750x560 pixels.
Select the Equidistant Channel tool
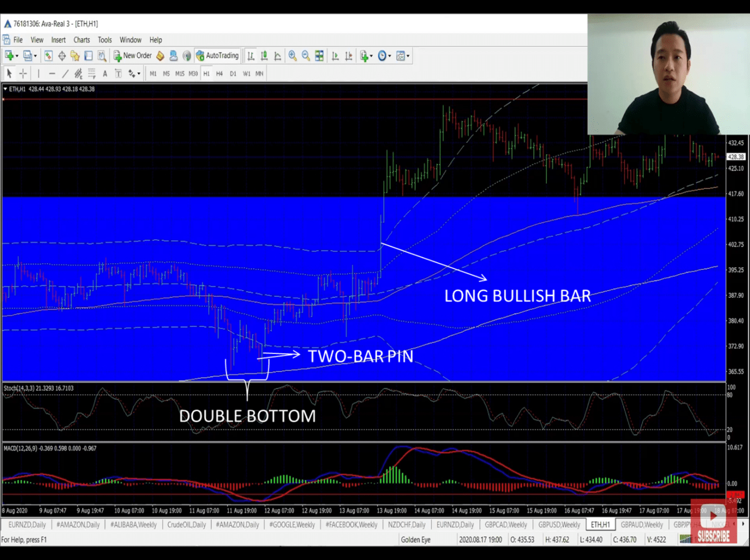pos(78,73)
